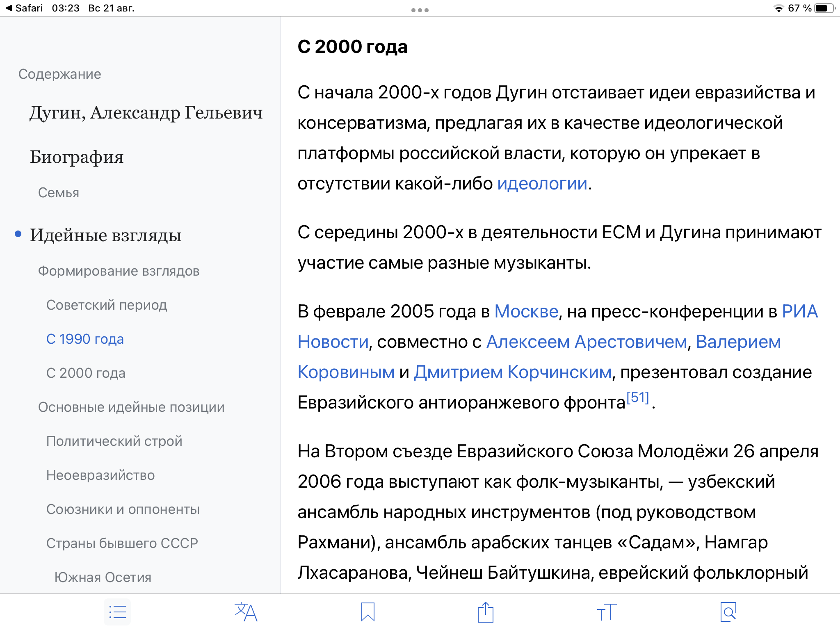Tap the bookmark icon in bottom toolbar
The image size is (840, 630).
click(x=368, y=612)
